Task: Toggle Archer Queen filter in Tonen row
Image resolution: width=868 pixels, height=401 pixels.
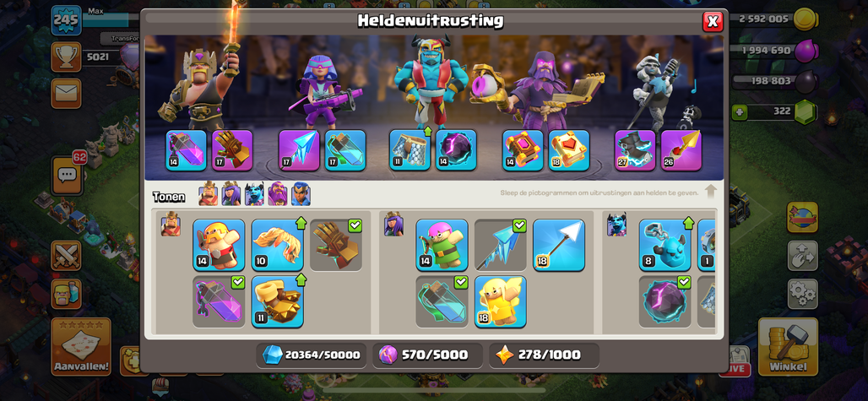Action: tap(231, 194)
